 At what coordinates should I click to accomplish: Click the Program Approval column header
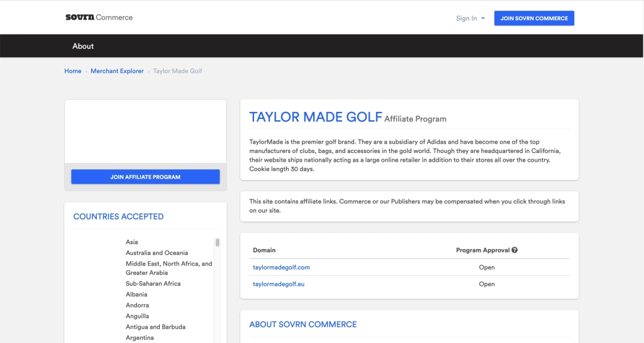(x=482, y=250)
